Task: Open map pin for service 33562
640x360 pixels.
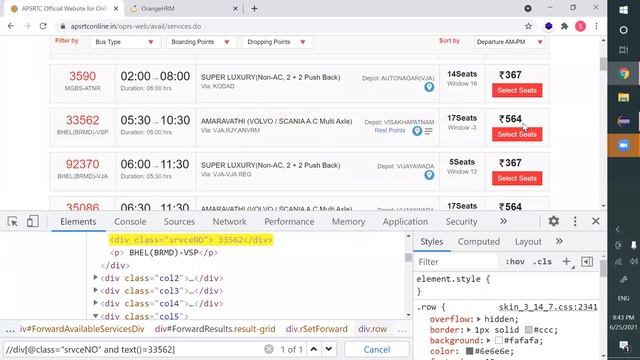Action: click(x=417, y=131)
